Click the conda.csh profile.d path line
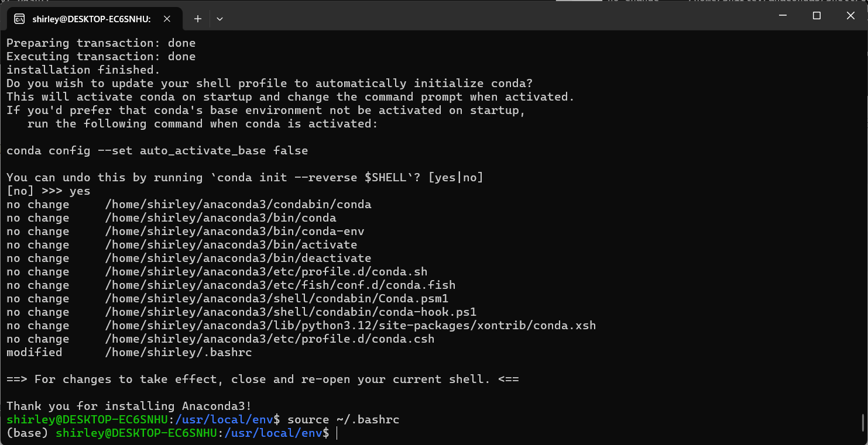This screenshot has width=868, height=445. click(269, 339)
